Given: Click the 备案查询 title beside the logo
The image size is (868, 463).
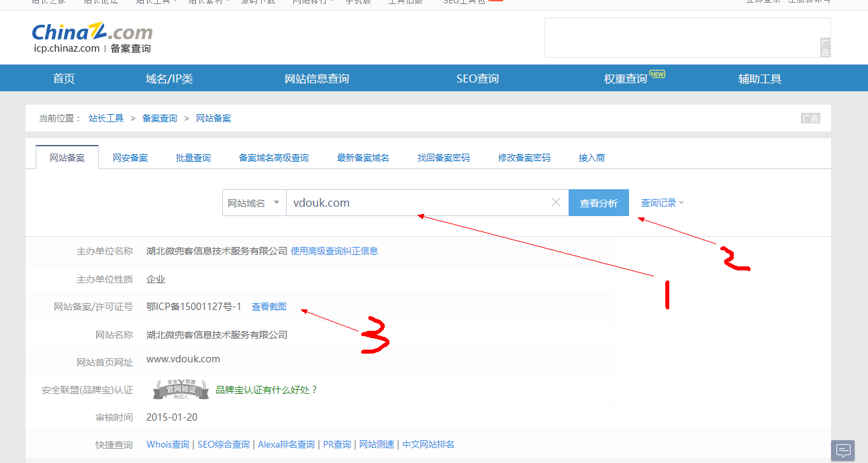Looking at the screenshot, I should [x=131, y=48].
